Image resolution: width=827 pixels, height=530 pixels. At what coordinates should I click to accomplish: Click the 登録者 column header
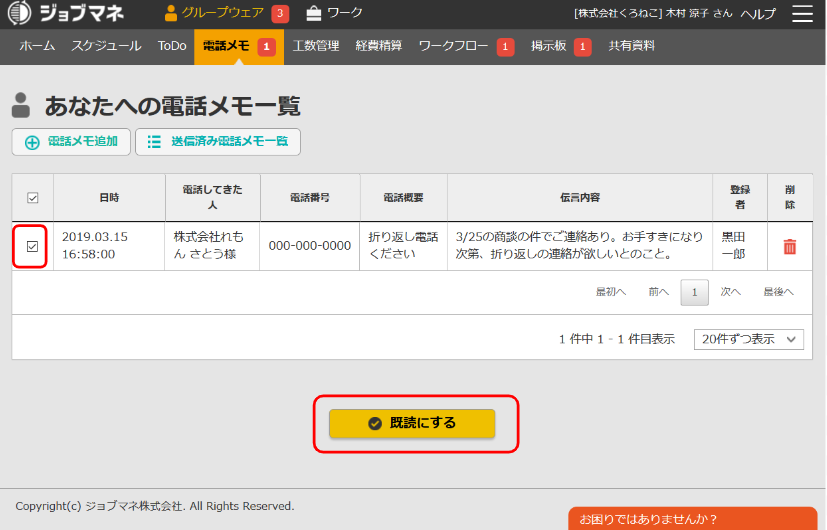click(740, 197)
